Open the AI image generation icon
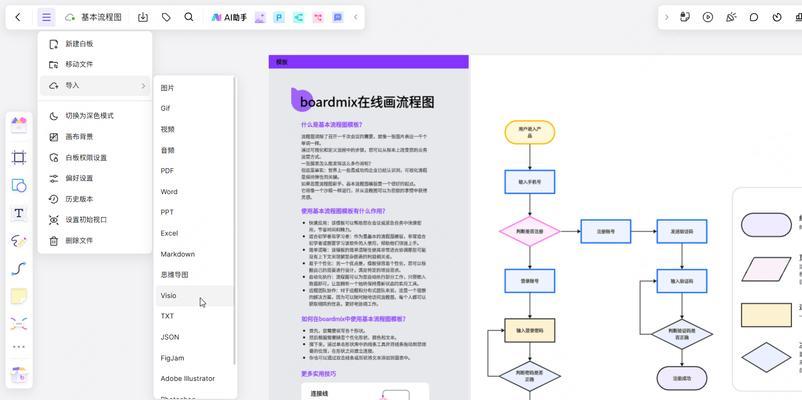Screen dimensions: 802x400 click(260, 17)
